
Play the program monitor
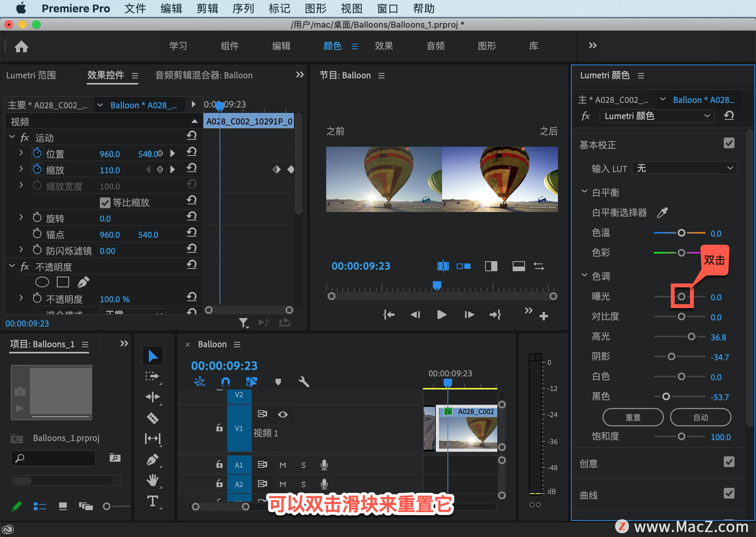tap(442, 314)
